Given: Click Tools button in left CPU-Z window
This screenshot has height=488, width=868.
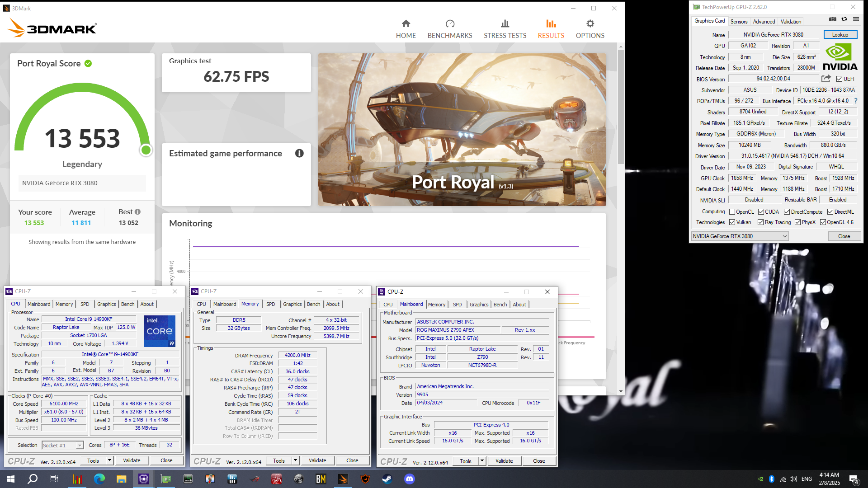Looking at the screenshot, I should pyautogui.click(x=93, y=460).
